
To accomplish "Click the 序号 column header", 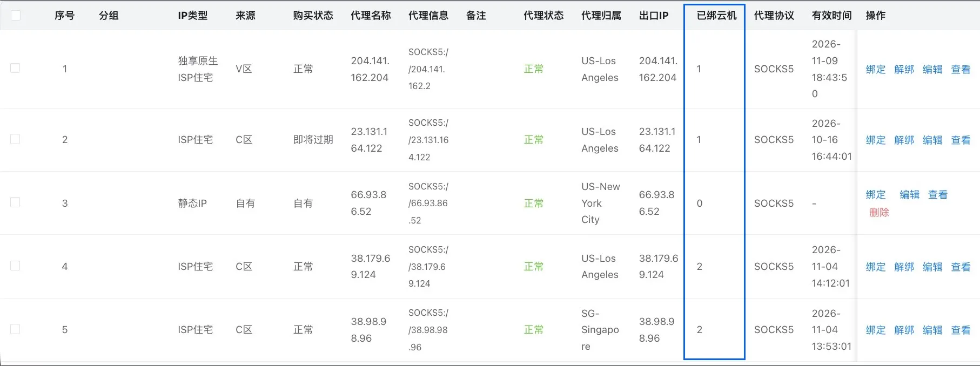I will point(64,15).
